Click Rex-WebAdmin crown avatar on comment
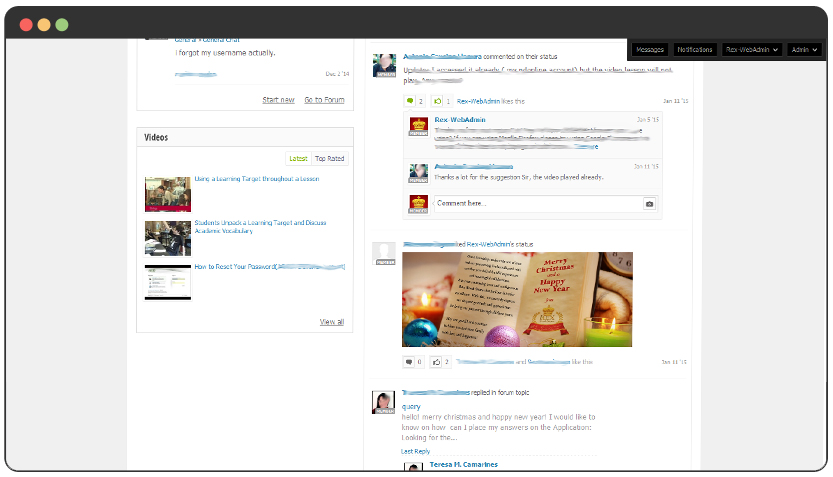 point(419,126)
